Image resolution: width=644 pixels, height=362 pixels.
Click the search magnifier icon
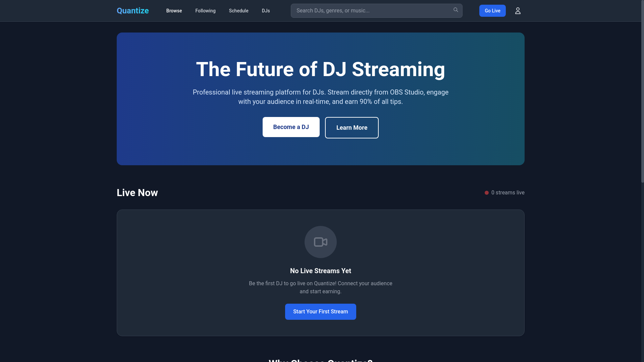pyautogui.click(x=455, y=10)
